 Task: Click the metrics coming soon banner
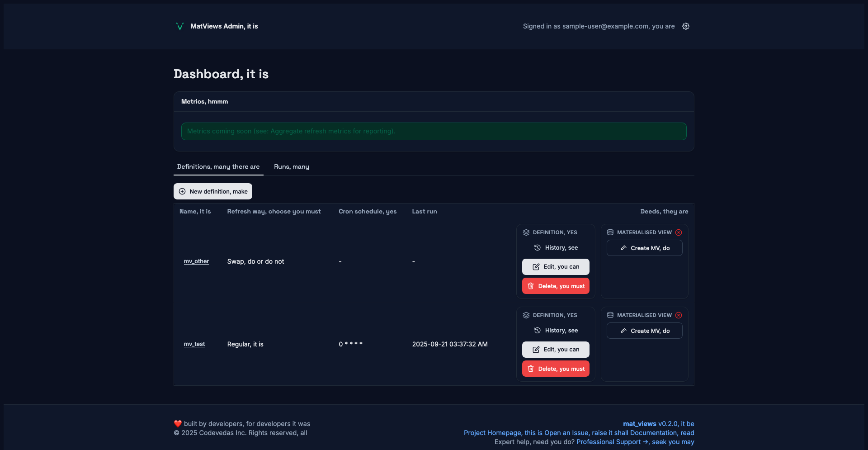434,131
